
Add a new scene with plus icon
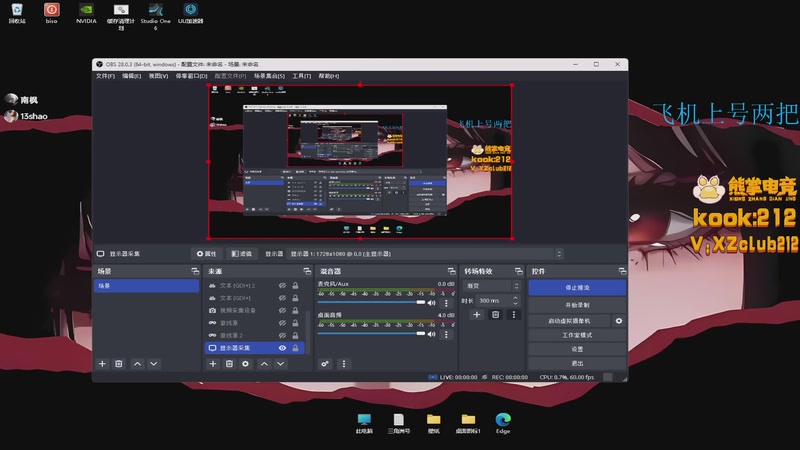[x=102, y=364]
